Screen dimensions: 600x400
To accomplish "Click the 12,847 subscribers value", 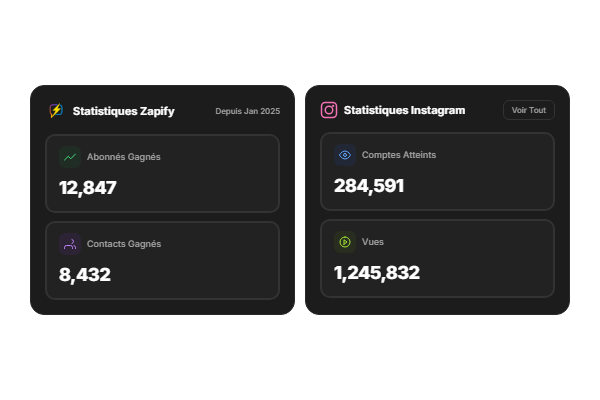I will point(88,187).
